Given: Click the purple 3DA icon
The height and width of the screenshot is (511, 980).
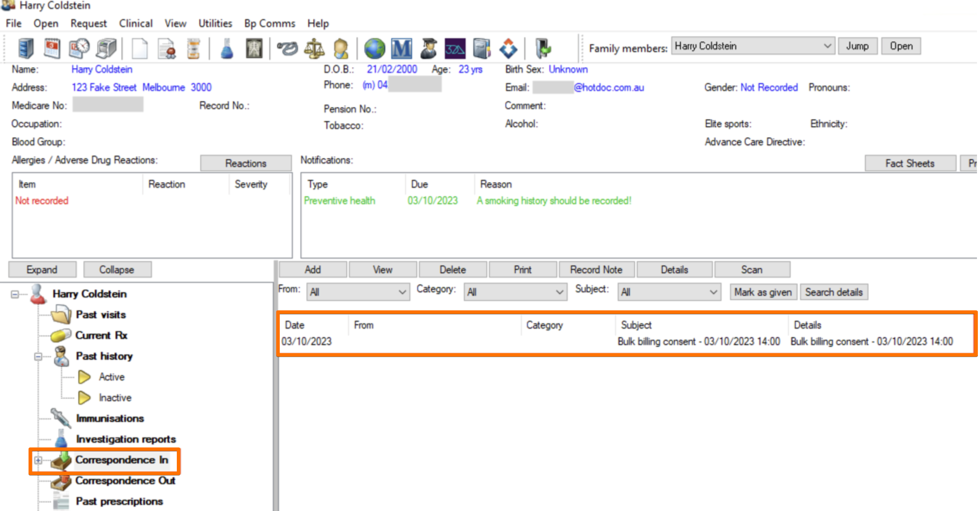Looking at the screenshot, I should [x=455, y=48].
